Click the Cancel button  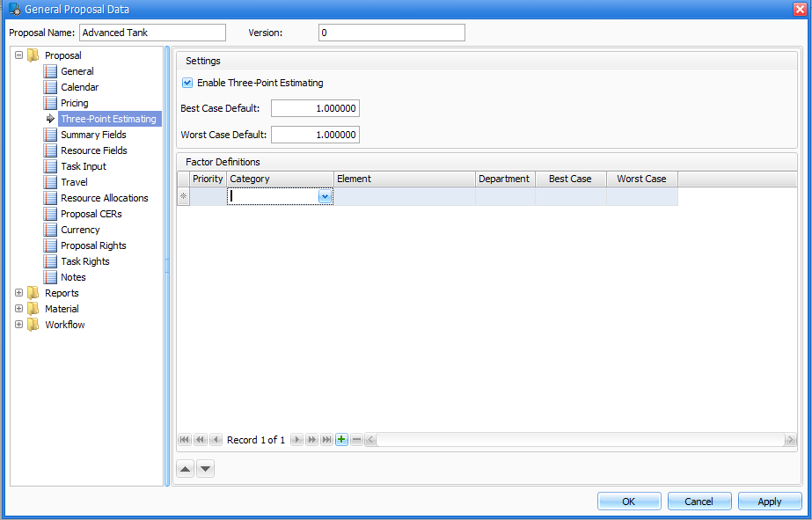(699, 501)
